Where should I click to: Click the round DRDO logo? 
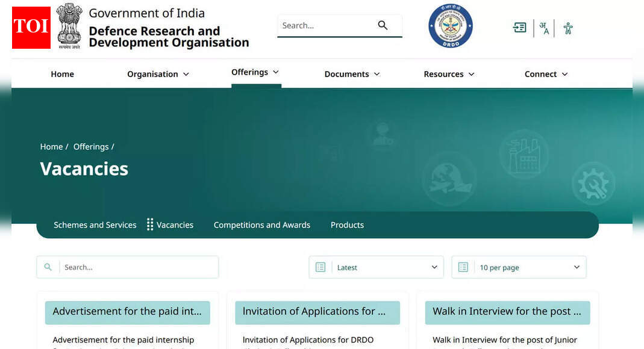coord(450,26)
